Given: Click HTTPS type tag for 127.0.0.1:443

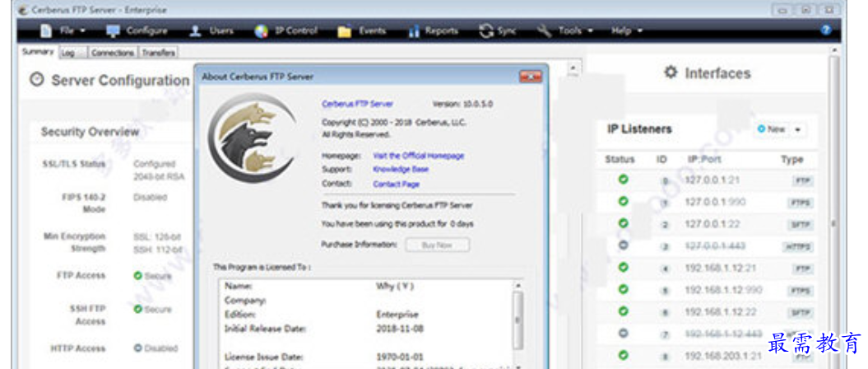Looking at the screenshot, I should click(x=799, y=247).
